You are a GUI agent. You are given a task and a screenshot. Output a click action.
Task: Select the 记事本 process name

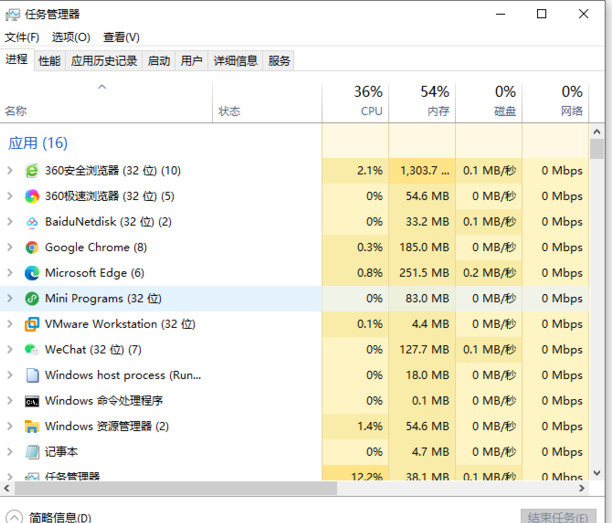click(61, 452)
